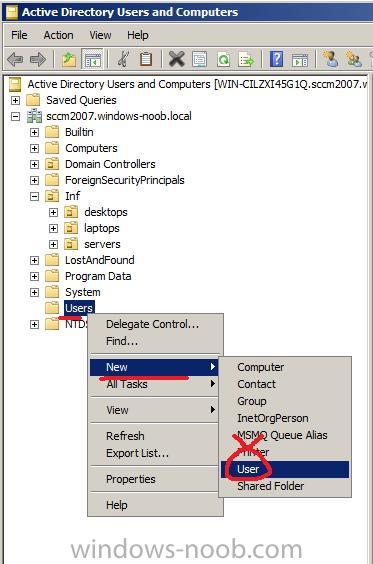Image resolution: width=373 pixels, height=564 pixels.
Task: Click the Export list toolbar icon
Action: point(246,59)
